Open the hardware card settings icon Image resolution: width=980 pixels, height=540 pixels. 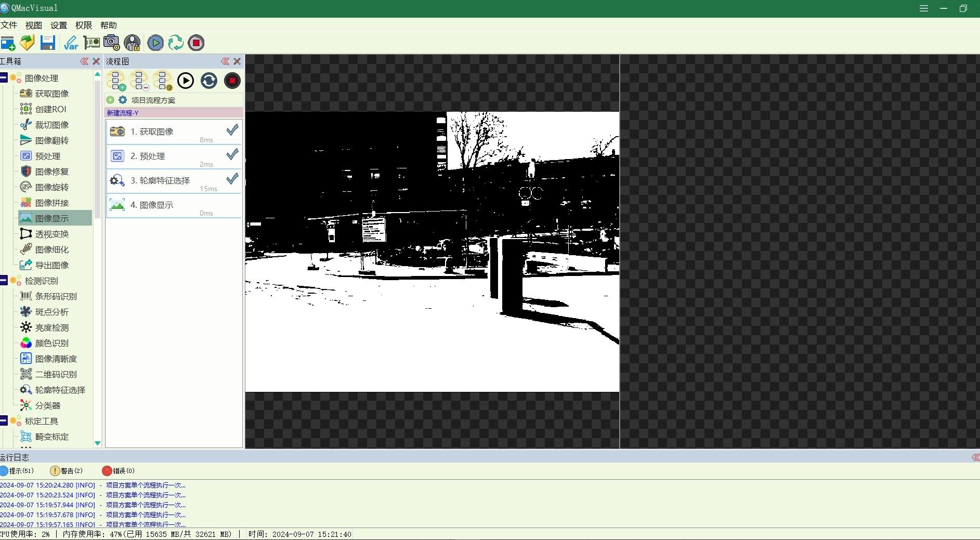[x=92, y=43]
